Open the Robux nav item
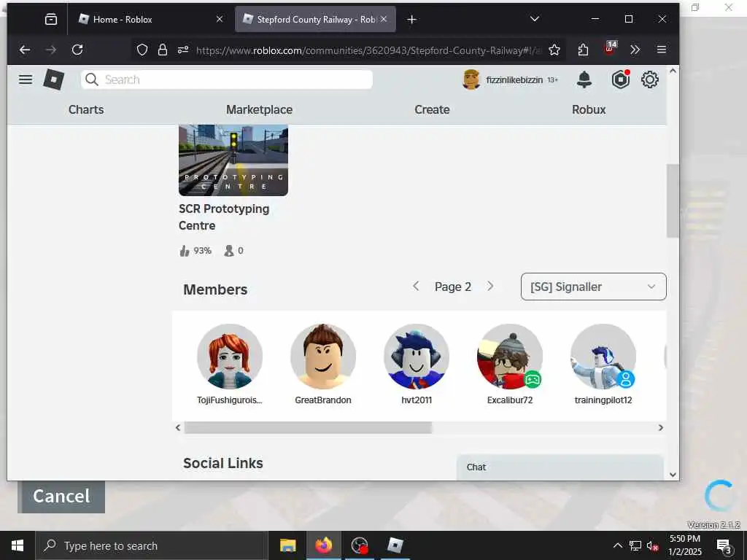This screenshot has height=560, width=747. click(x=589, y=109)
